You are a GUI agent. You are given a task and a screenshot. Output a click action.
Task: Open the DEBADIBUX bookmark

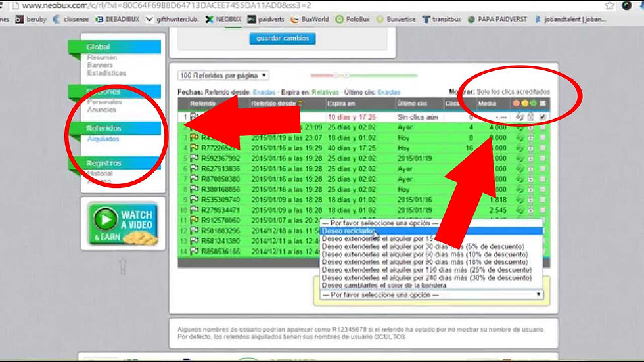click(118, 19)
